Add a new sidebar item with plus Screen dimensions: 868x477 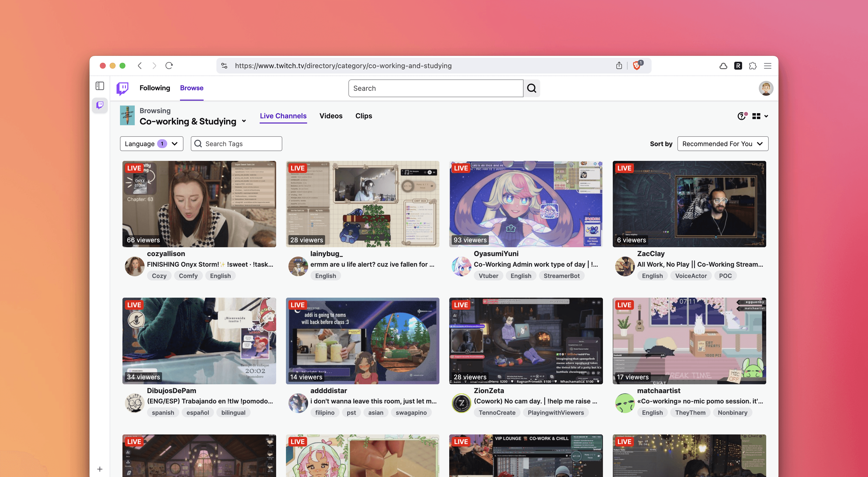point(100,469)
